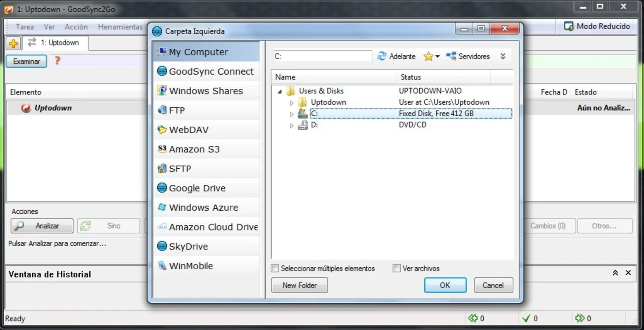The height and width of the screenshot is (330, 644).
Task: Click the Uptodown job red icon
Action: 26,108
